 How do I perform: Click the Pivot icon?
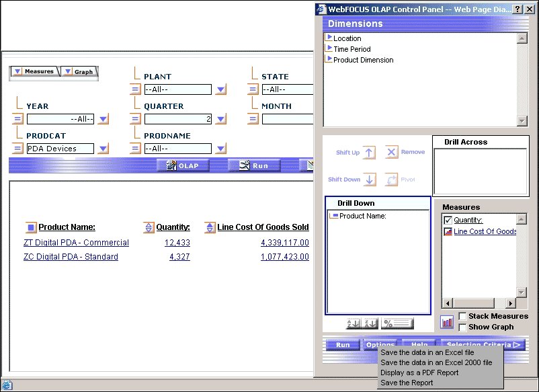coord(392,180)
